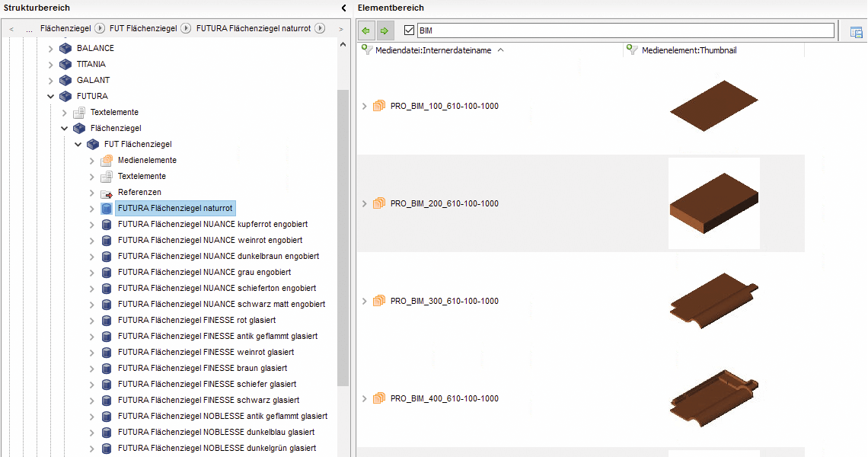Collapse the Flächenziegel tree node
The image size is (868, 457).
pos(64,129)
